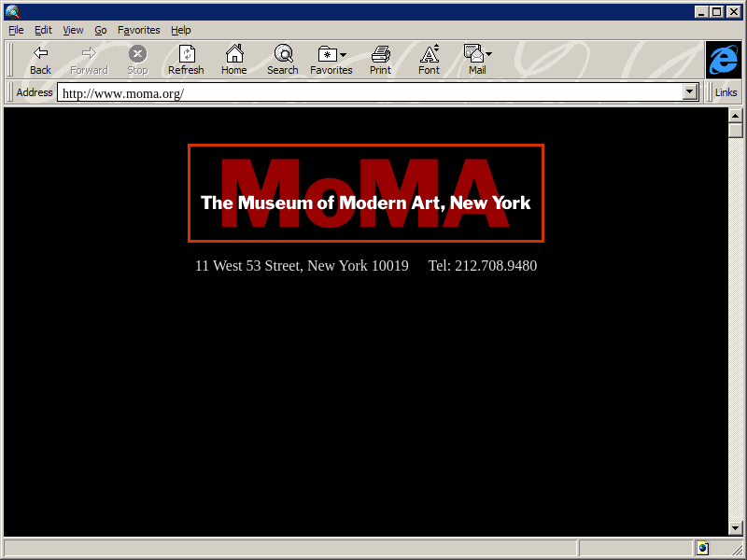Click the status bar zone icon
The height and width of the screenshot is (560, 747).
[x=701, y=548]
